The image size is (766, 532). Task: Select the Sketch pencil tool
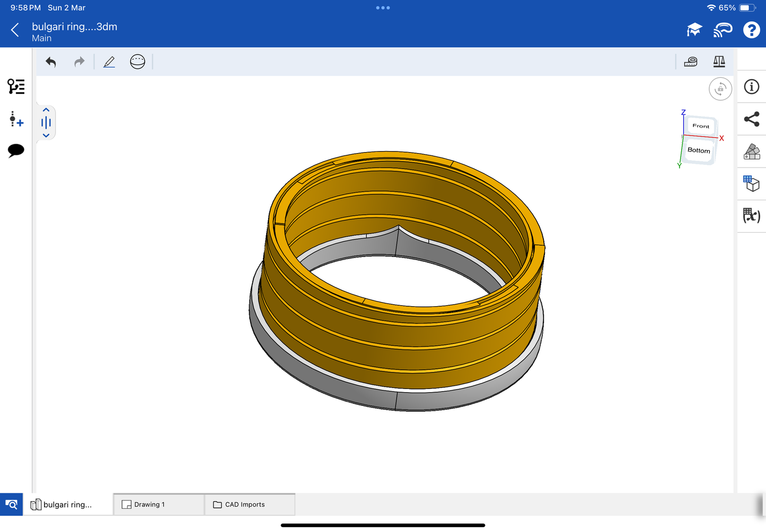click(109, 62)
